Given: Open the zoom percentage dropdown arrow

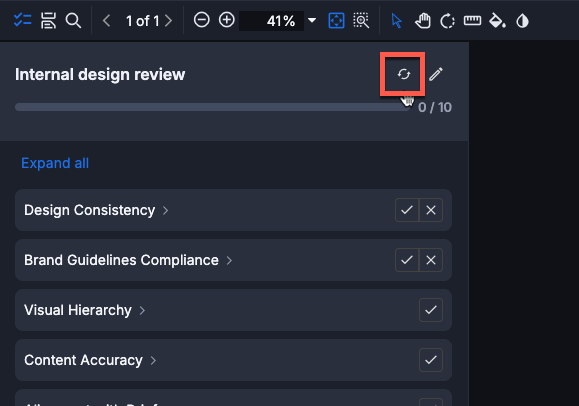Looking at the screenshot, I should (x=312, y=20).
